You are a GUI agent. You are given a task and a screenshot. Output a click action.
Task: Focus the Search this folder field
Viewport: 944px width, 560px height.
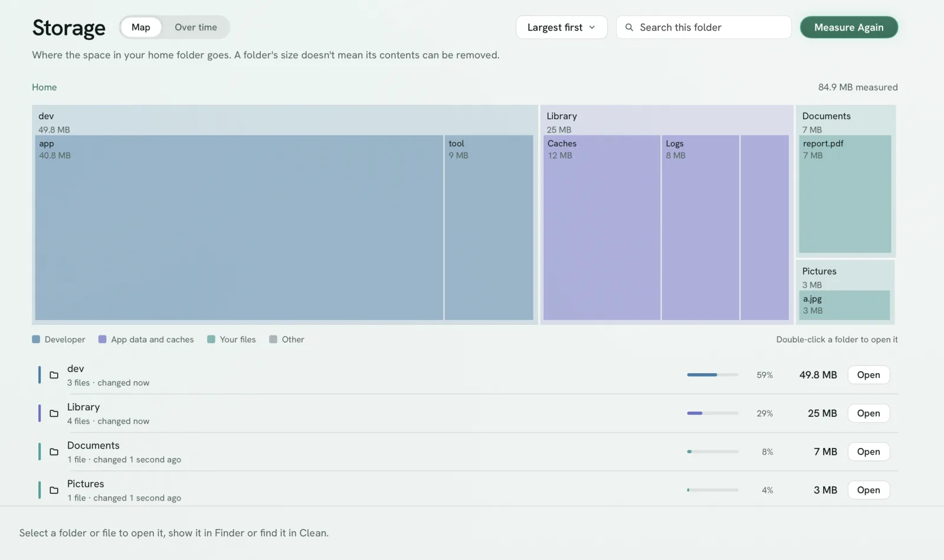pos(703,27)
